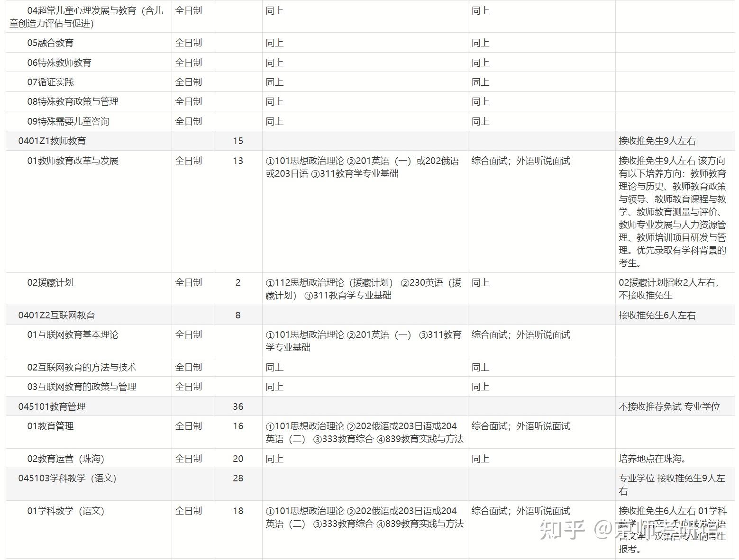
Task: Click '全日制' in 02教育运营 row
Action: coord(189,459)
